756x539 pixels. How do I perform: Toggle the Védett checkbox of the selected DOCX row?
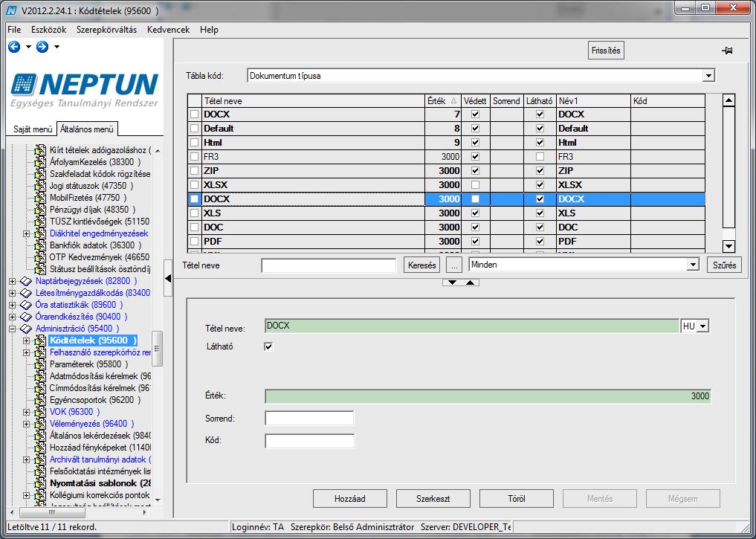(x=476, y=199)
